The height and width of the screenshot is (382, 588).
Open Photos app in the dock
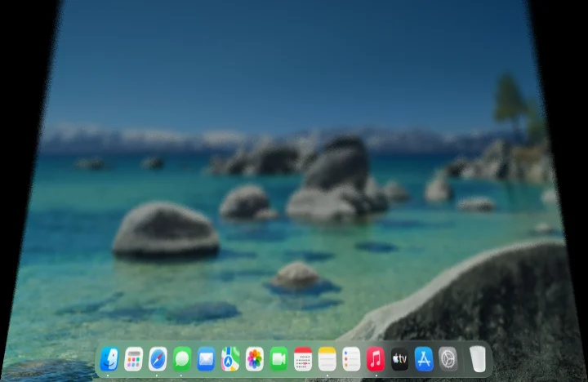255,359
